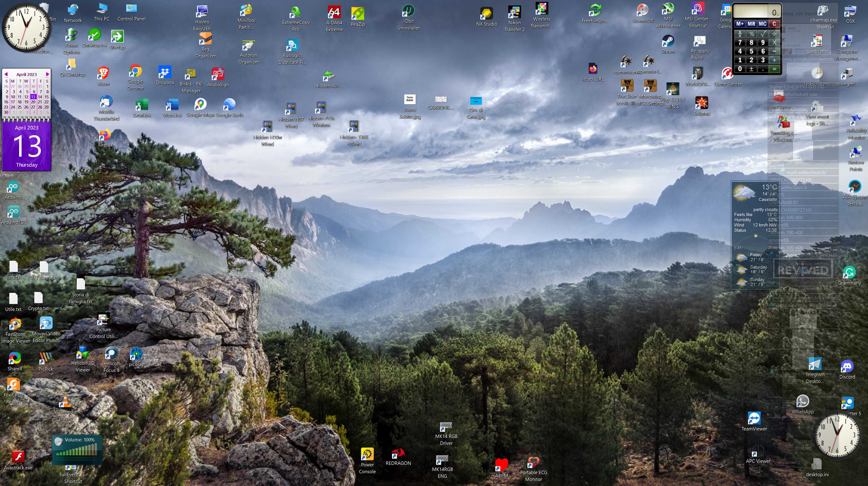Screen dimensions: 868x486
Task: Open the WhatsApp desktop icon
Action: pyautogui.click(x=802, y=401)
